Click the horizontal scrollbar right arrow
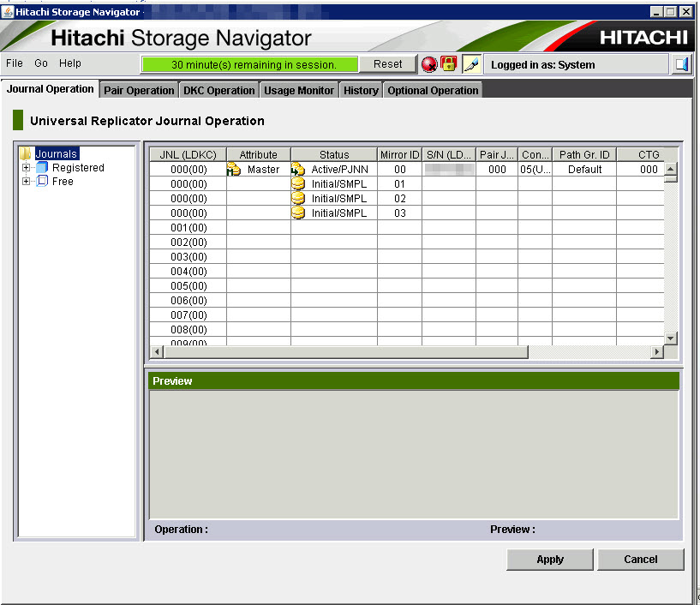 [x=656, y=352]
